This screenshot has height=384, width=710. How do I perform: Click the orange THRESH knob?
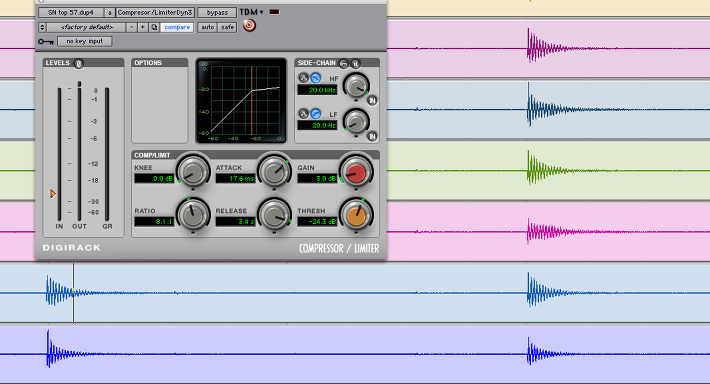[356, 216]
